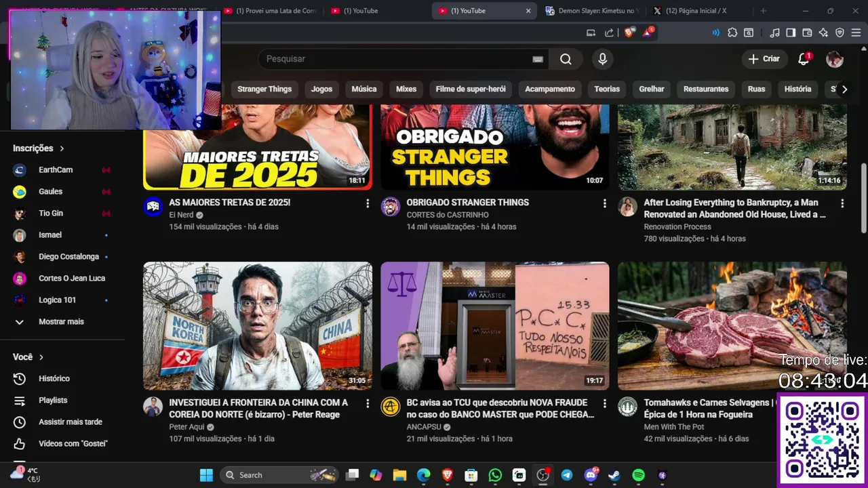Open the Histórico clock icon in the sidebar
Viewport: 868px width, 488px height.
tap(20, 379)
